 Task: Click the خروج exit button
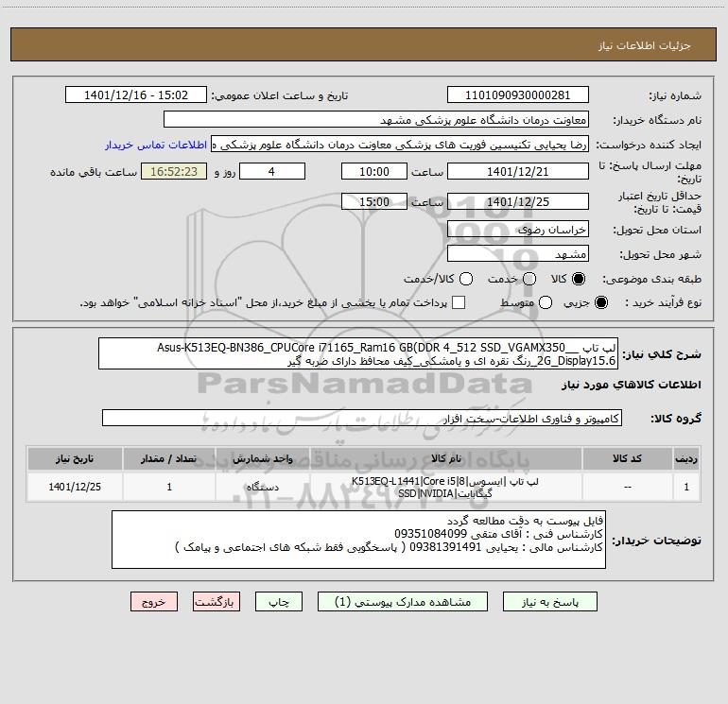[x=154, y=602]
